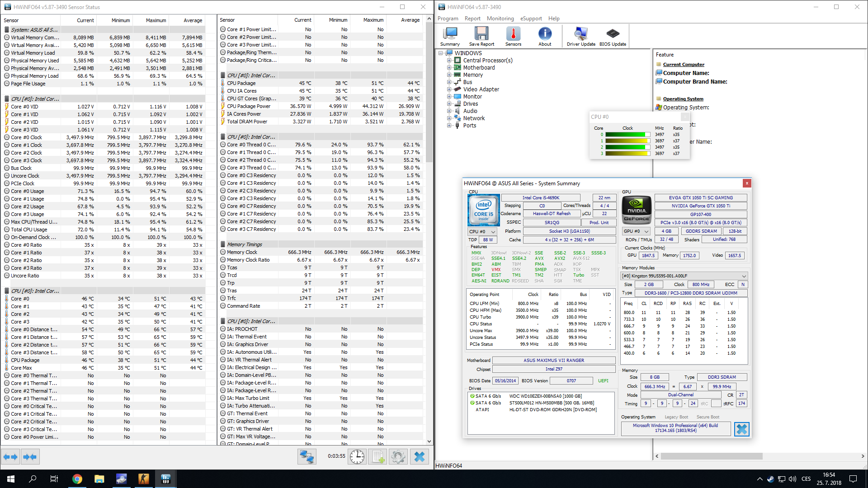This screenshot has height=488, width=868.
Task: Open the Program menu
Action: pos(448,19)
